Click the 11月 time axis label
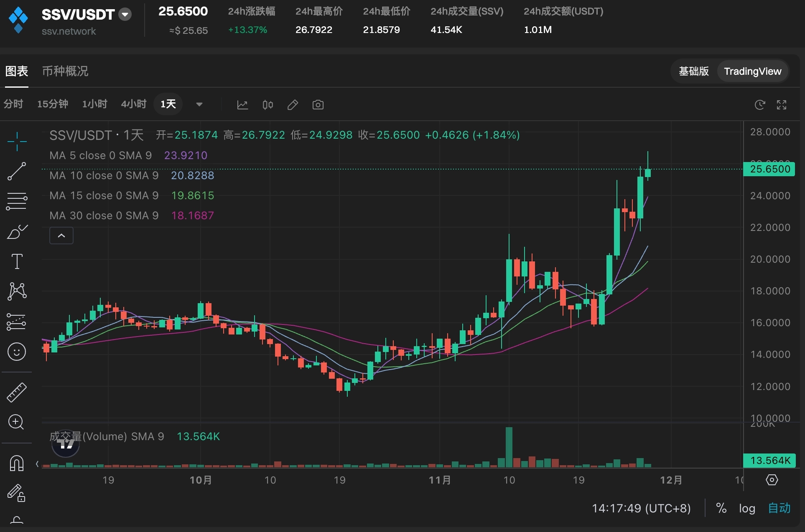Screen dimensions: 805x532 point(440,480)
